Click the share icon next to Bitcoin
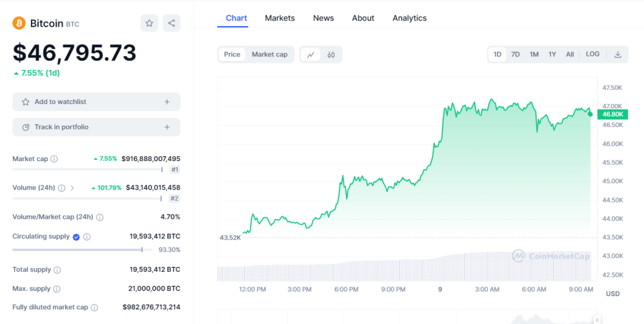 tap(171, 24)
